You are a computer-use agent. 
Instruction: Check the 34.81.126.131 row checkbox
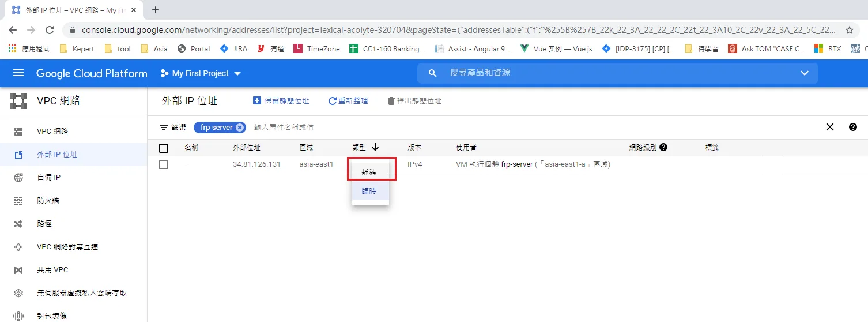pyautogui.click(x=164, y=164)
